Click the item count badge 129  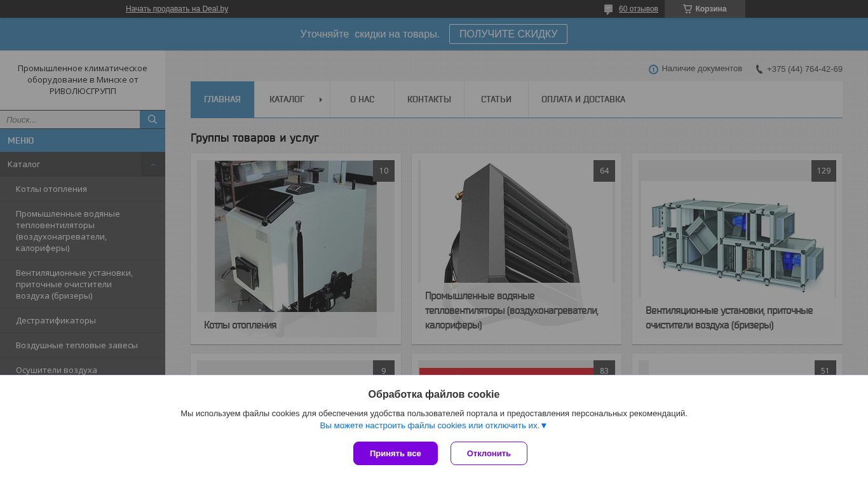coord(824,171)
